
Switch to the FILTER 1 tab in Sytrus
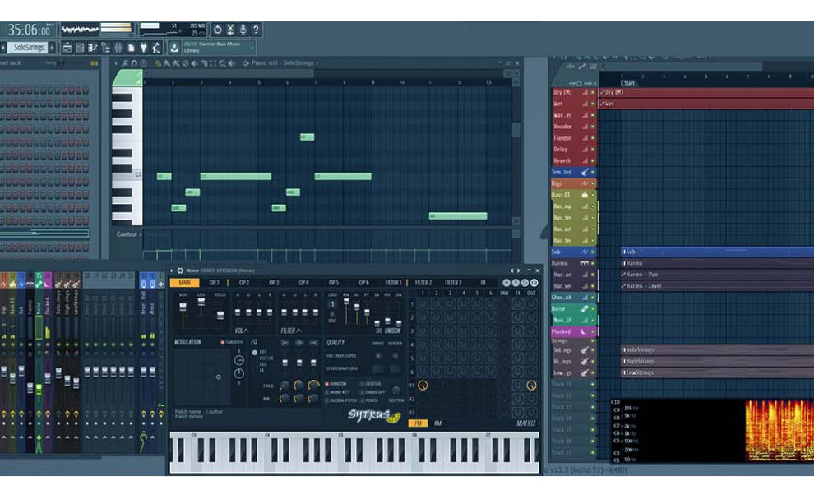[394, 284]
